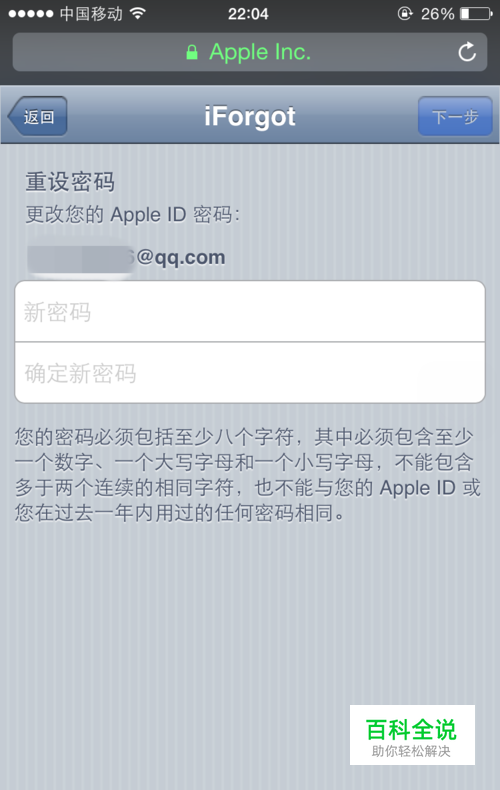Tap the reload page icon
This screenshot has width=500, height=790.
(x=467, y=51)
